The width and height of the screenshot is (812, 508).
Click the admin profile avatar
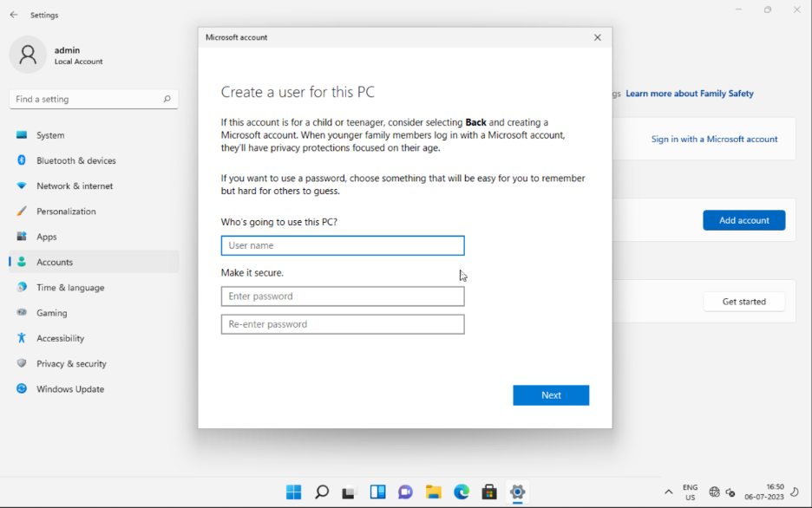(28, 55)
